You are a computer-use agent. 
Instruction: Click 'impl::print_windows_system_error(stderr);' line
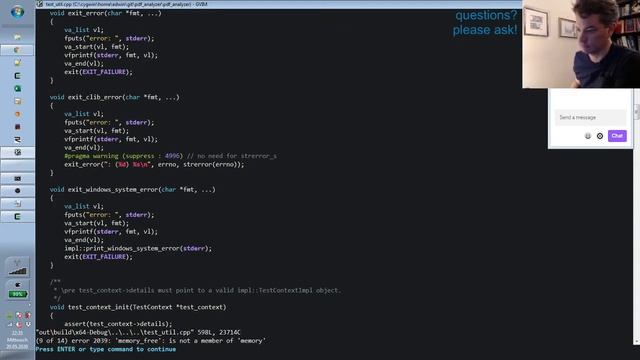coord(138,248)
